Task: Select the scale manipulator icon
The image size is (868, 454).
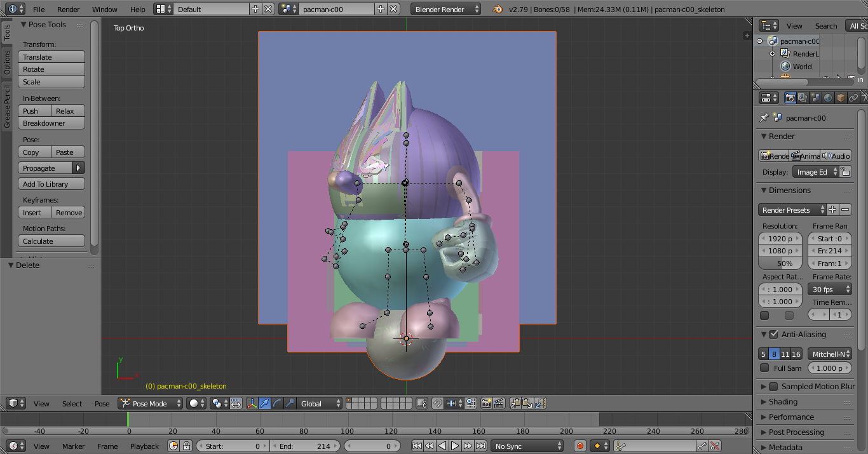Action: (x=290, y=403)
